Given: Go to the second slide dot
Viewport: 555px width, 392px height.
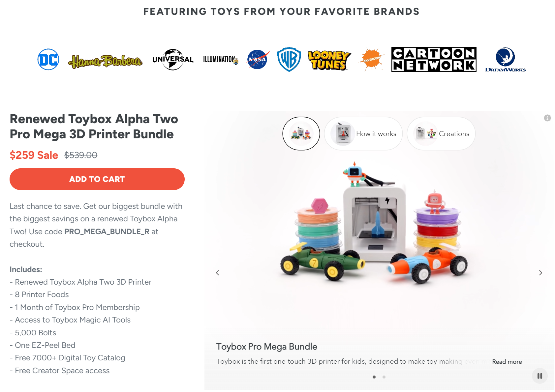Looking at the screenshot, I should (384, 377).
